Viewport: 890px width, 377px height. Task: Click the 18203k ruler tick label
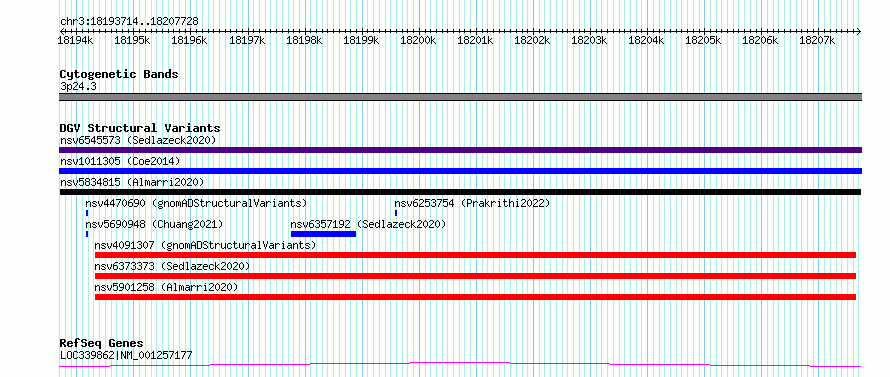589,40
